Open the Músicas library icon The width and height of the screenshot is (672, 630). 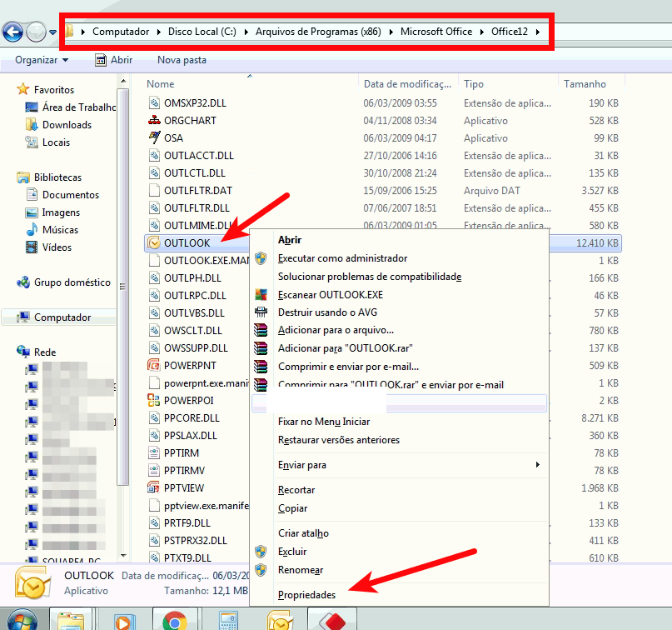tap(32, 229)
